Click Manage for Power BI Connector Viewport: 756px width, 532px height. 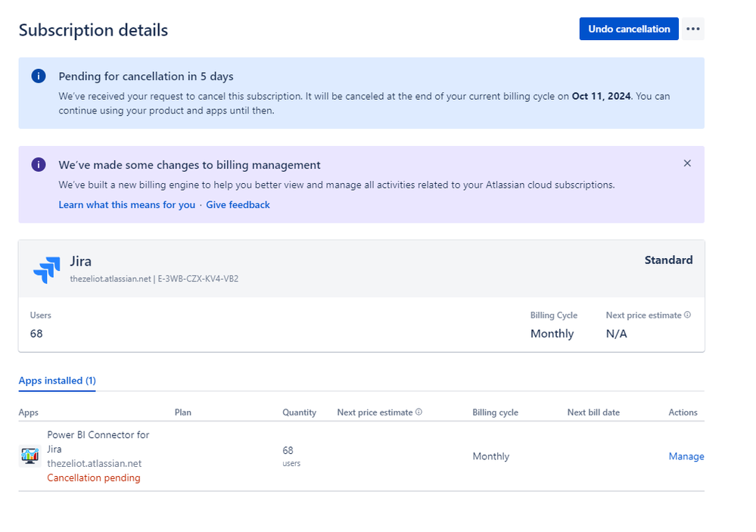point(686,456)
